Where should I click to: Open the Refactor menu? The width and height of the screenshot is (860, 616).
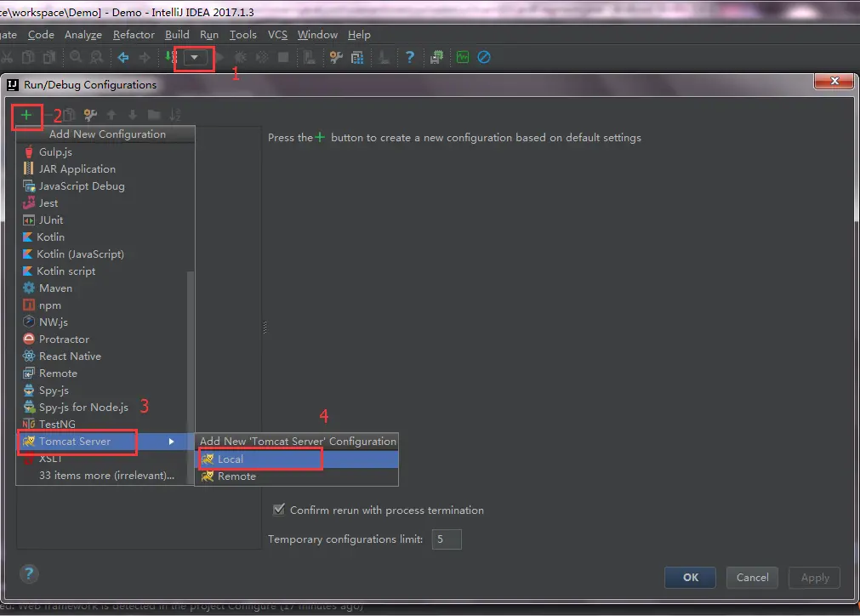[134, 35]
